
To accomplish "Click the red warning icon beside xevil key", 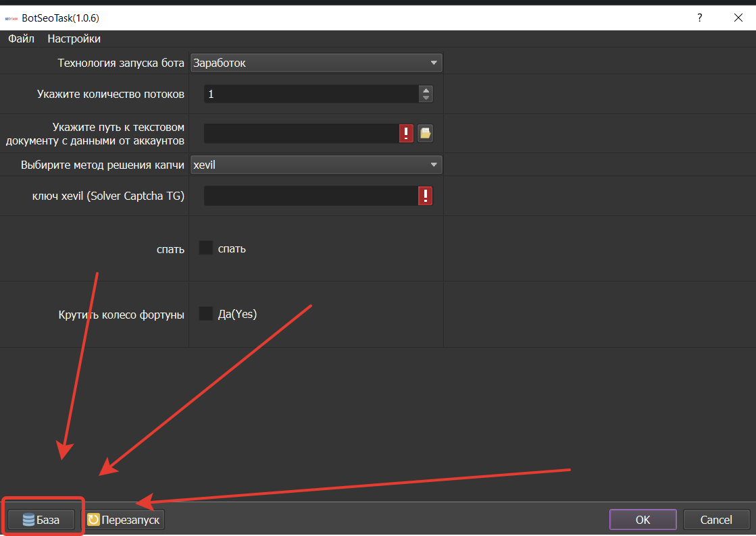I will [x=425, y=196].
